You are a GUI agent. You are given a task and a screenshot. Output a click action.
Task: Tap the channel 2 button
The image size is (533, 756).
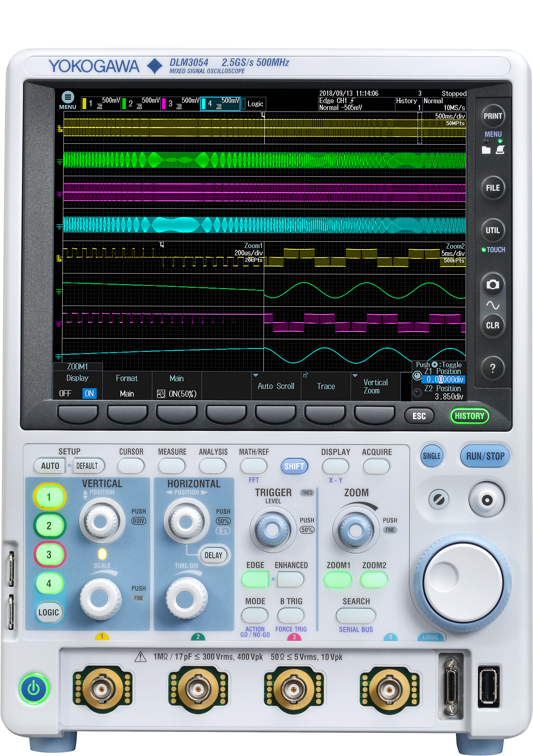(x=49, y=526)
